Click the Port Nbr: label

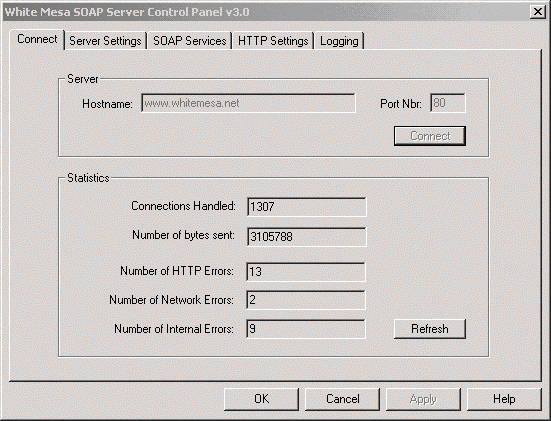coord(401,104)
